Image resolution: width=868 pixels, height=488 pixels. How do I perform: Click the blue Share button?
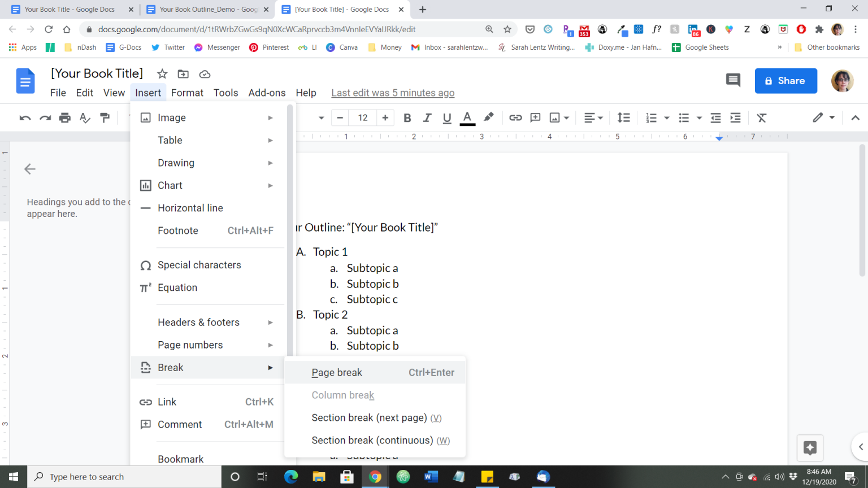point(785,81)
